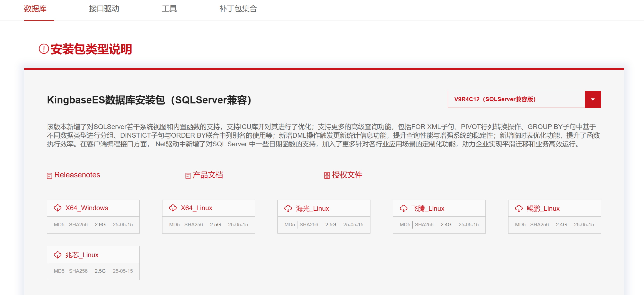
Task: Click the X64_Linux download cloud icon
Action: pos(173,208)
